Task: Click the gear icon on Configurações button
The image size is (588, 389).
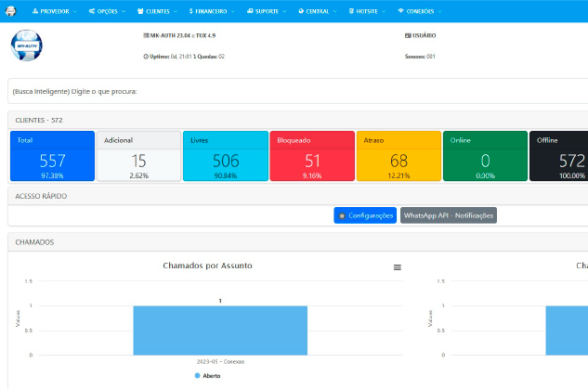Action: point(342,216)
